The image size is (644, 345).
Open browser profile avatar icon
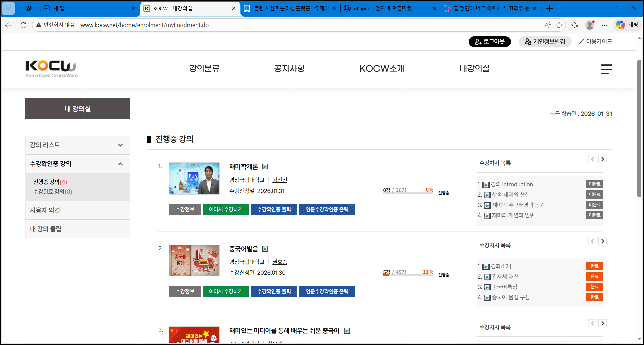590,25
